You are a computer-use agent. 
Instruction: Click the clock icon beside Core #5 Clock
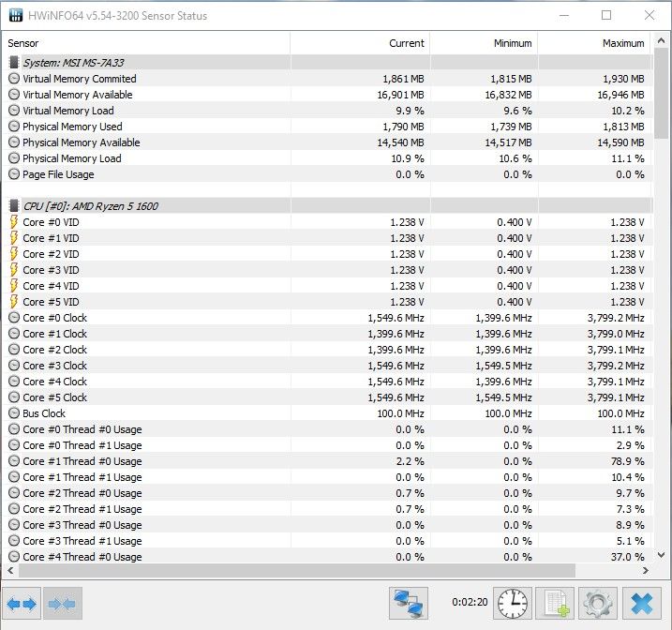click(x=14, y=397)
